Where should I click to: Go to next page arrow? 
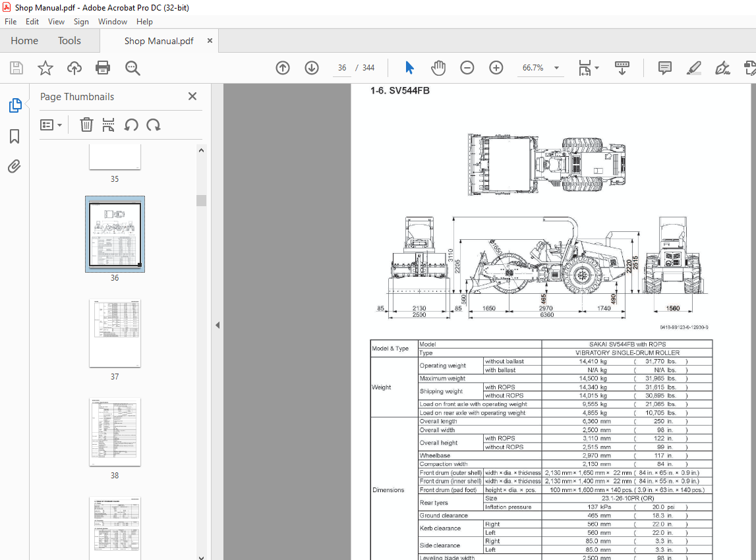click(312, 68)
